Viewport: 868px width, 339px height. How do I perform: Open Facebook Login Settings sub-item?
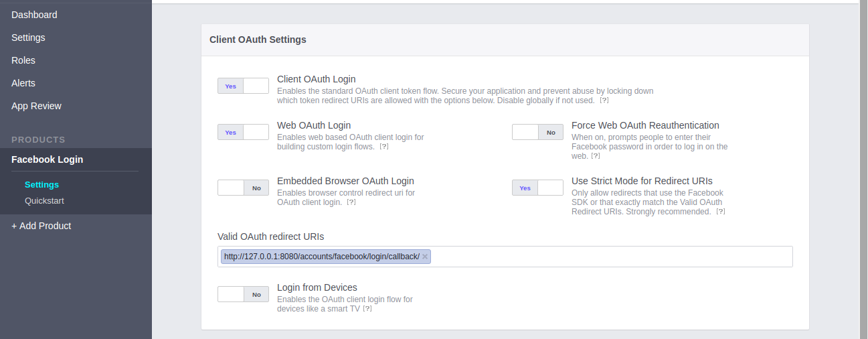coord(41,184)
